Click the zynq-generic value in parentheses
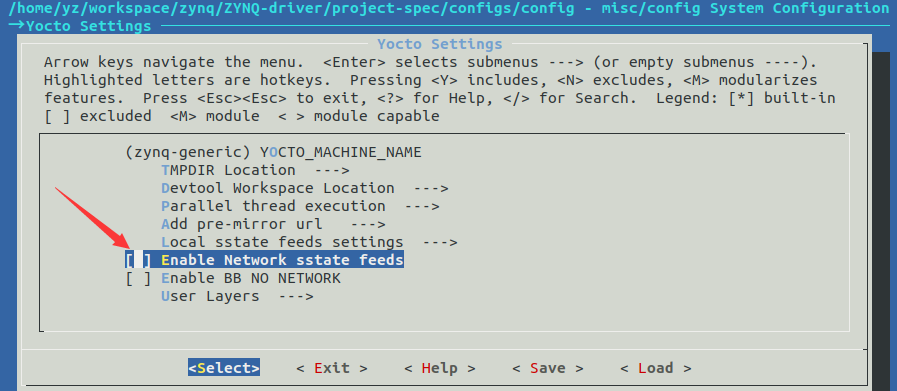 pyautogui.click(x=188, y=152)
